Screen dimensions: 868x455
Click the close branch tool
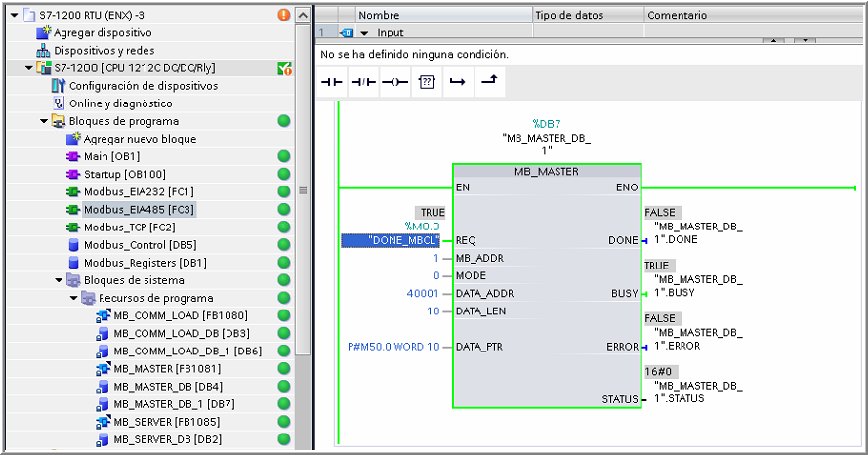click(x=487, y=82)
